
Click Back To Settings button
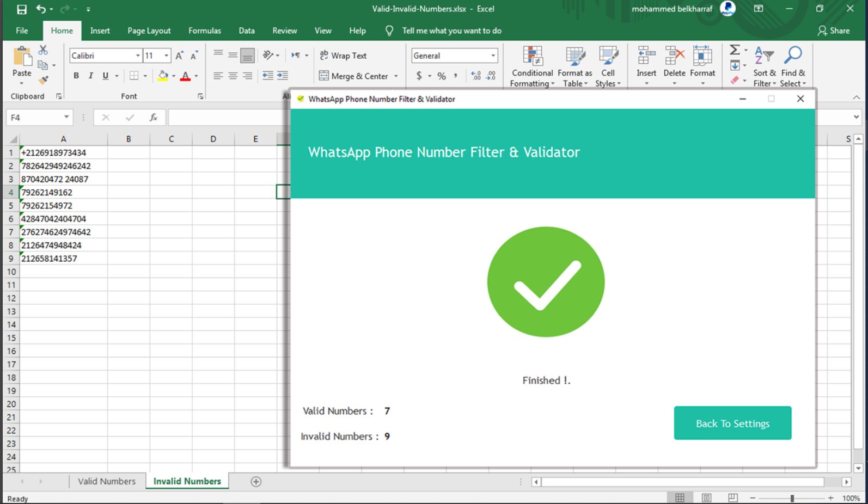[x=732, y=423]
